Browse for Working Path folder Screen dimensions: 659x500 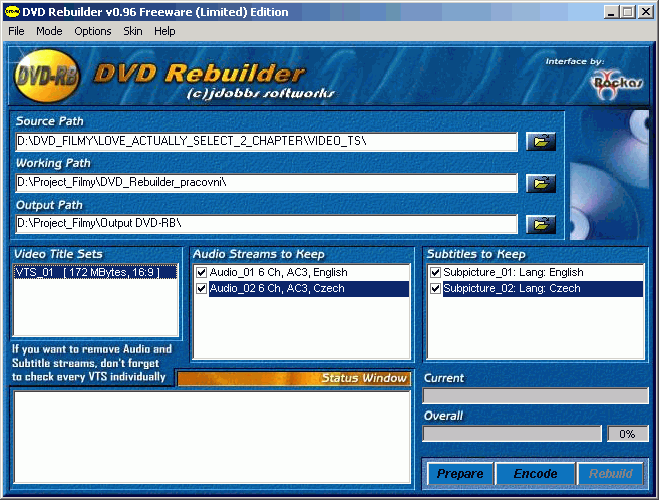(541, 183)
